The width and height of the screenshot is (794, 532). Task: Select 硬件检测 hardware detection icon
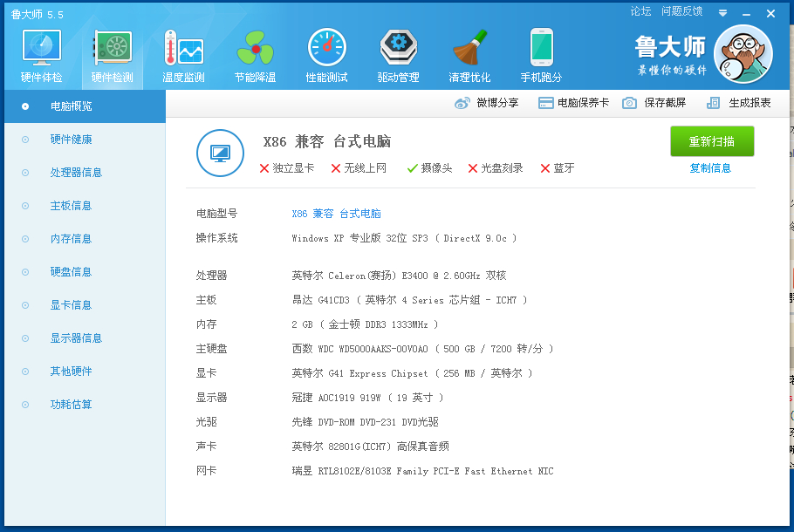tap(113, 48)
